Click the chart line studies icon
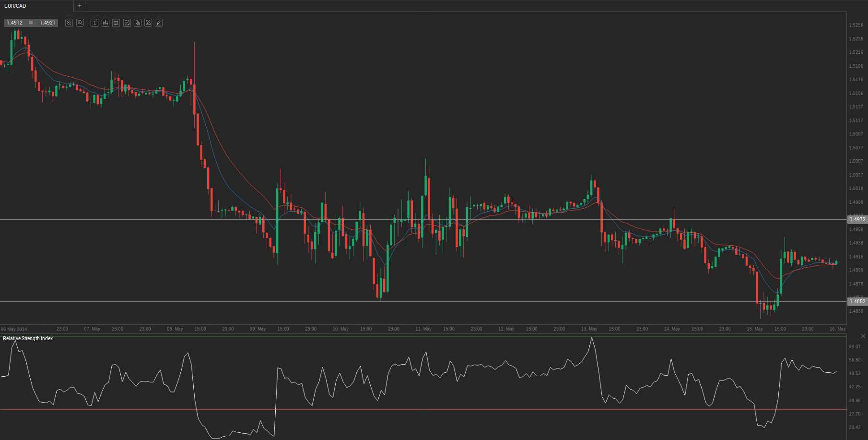This screenshot has width=868, height=440. click(x=127, y=23)
